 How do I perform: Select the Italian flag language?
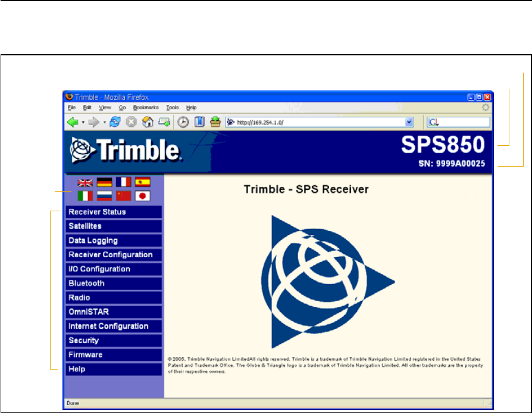[85, 196]
